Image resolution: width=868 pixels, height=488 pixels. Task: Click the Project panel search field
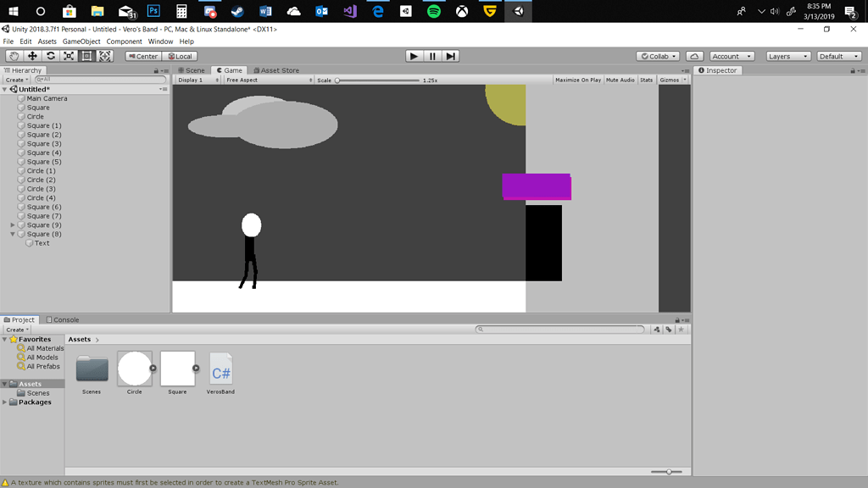[x=559, y=330]
